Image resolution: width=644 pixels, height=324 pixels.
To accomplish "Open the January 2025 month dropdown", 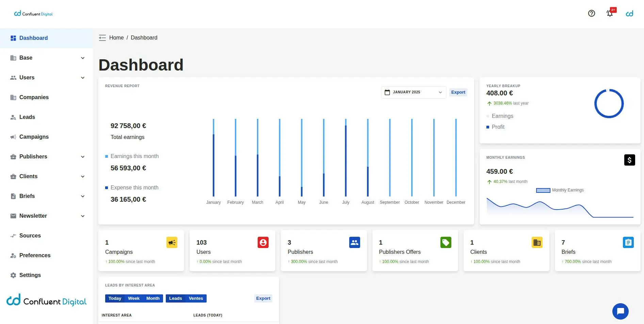I will click(413, 92).
